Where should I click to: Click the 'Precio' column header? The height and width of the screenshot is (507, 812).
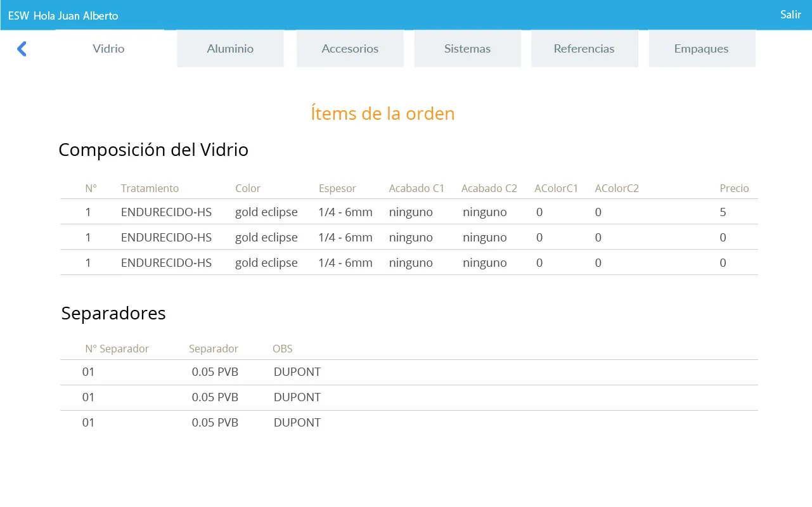(734, 188)
